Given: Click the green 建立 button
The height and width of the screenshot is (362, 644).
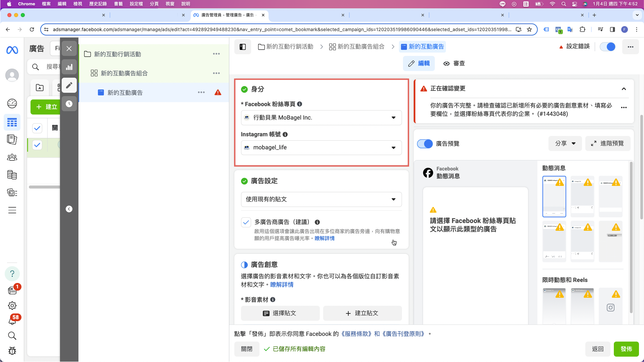Looking at the screenshot, I should (x=46, y=107).
